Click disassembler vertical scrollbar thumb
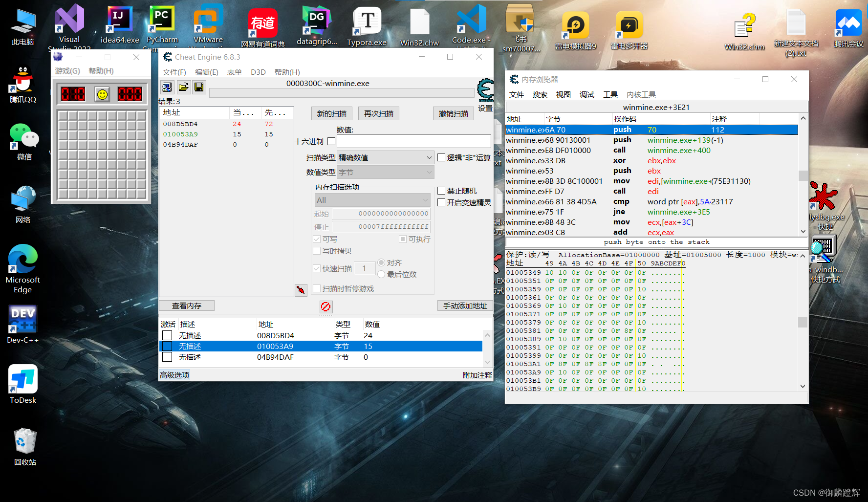 coord(803,175)
